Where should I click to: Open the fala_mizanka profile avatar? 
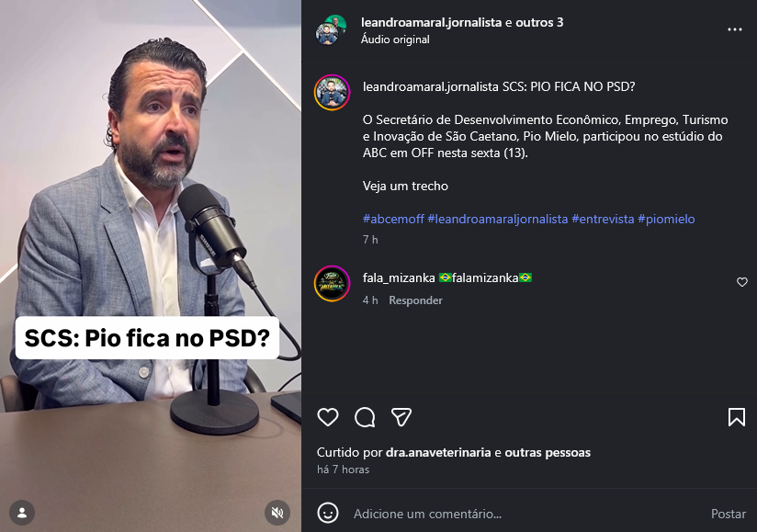click(x=333, y=283)
